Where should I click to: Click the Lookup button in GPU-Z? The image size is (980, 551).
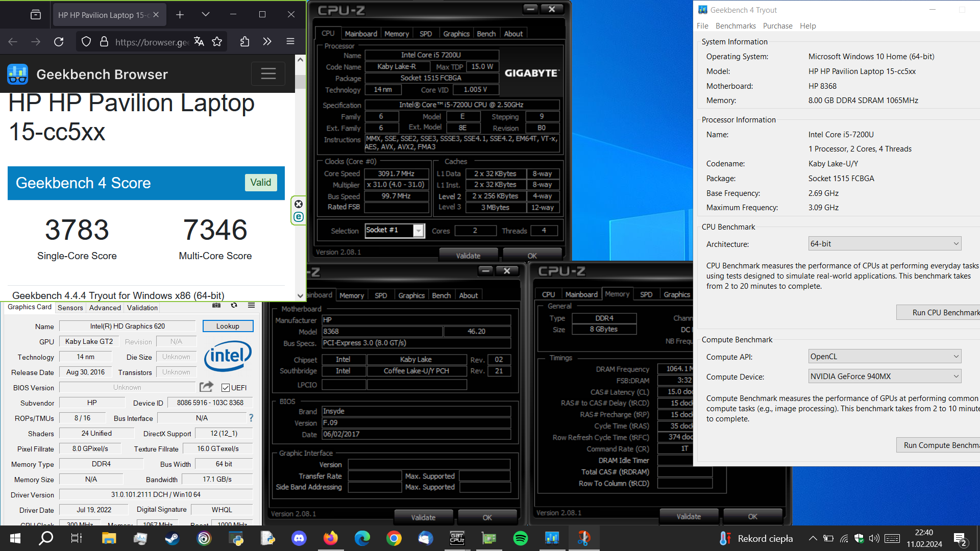tap(228, 326)
